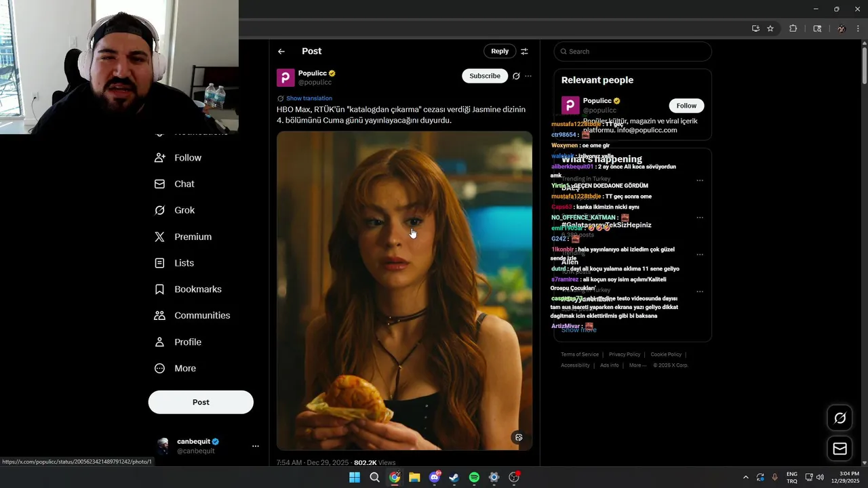Click the microphone tray icon
Screen dimensions: 868x488
[x=775, y=478]
